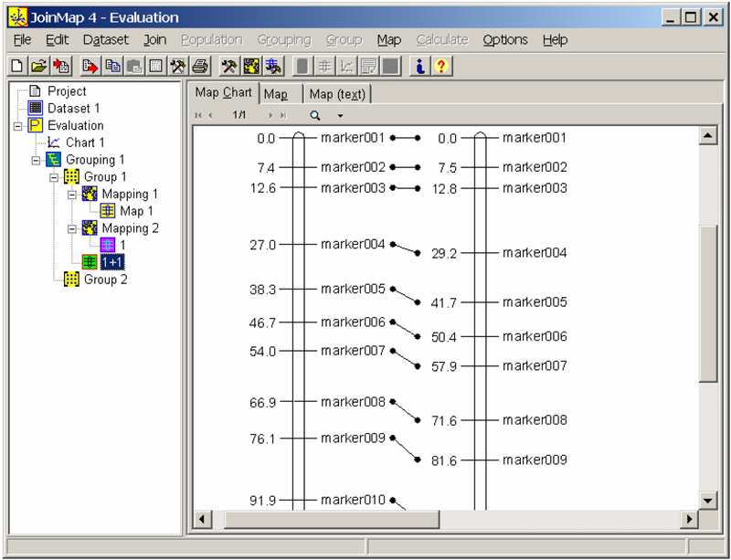This screenshot has width=731, height=560.
Task: Select the 1+1 joined map node
Action: pos(111,262)
